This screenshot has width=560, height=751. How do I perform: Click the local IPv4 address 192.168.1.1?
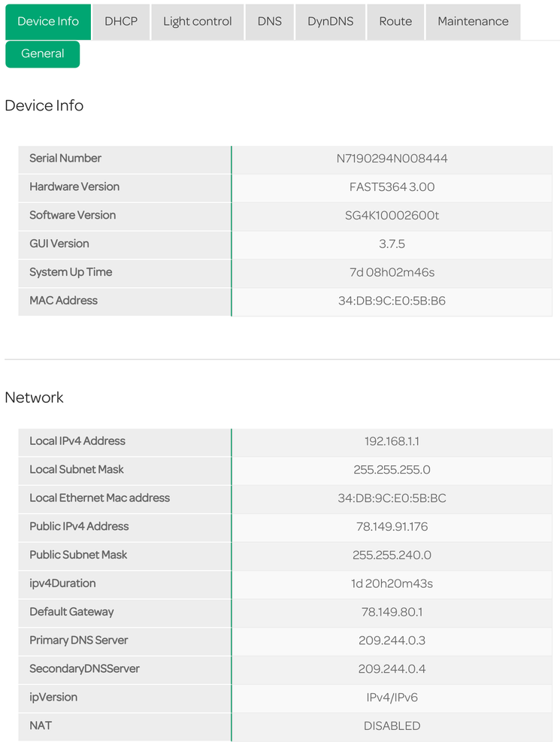pos(392,441)
